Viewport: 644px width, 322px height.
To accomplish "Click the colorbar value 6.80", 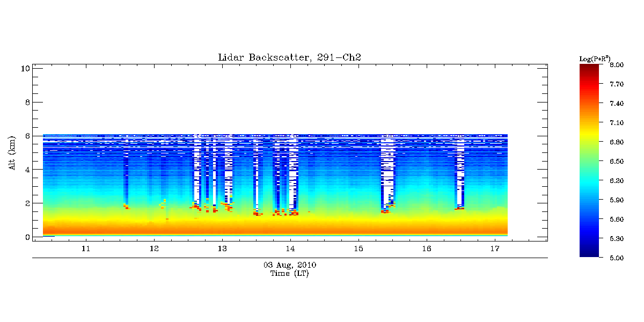I will [x=616, y=142].
